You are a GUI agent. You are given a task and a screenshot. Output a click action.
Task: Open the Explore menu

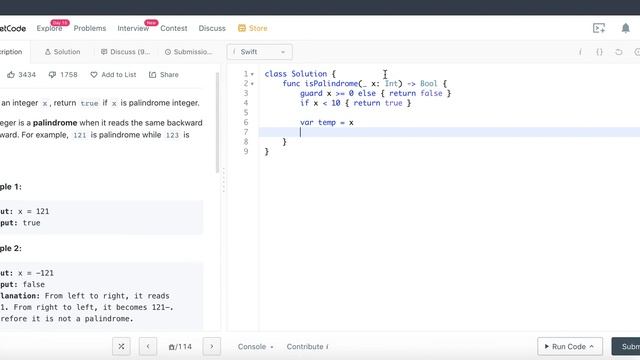pyautogui.click(x=49, y=28)
